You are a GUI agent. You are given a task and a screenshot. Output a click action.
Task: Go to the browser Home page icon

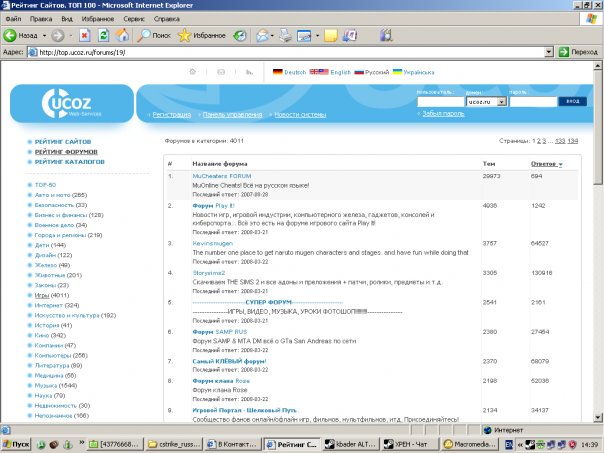(x=122, y=35)
